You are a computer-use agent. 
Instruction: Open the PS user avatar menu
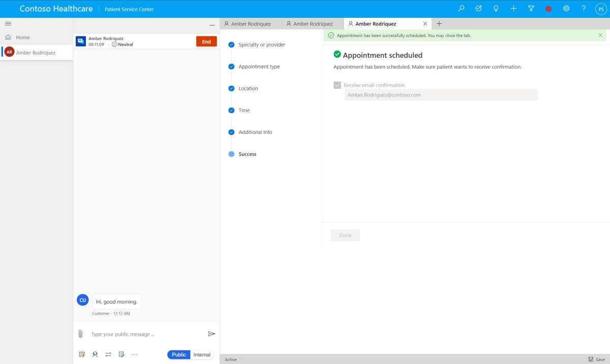[x=600, y=9]
